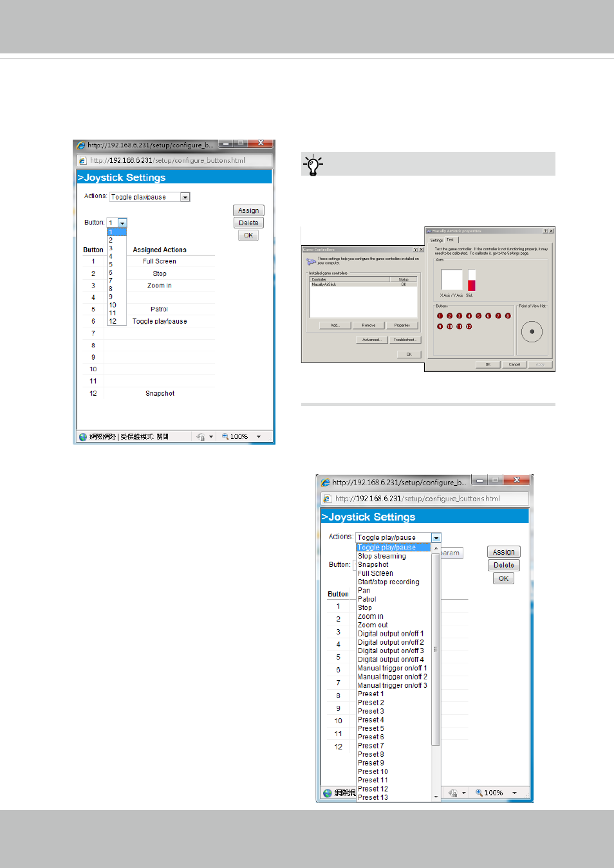The width and height of the screenshot is (614, 868).
Task: Choose Snapshot from the Actions list
Action: pyautogui.click(x=373, y=565)
